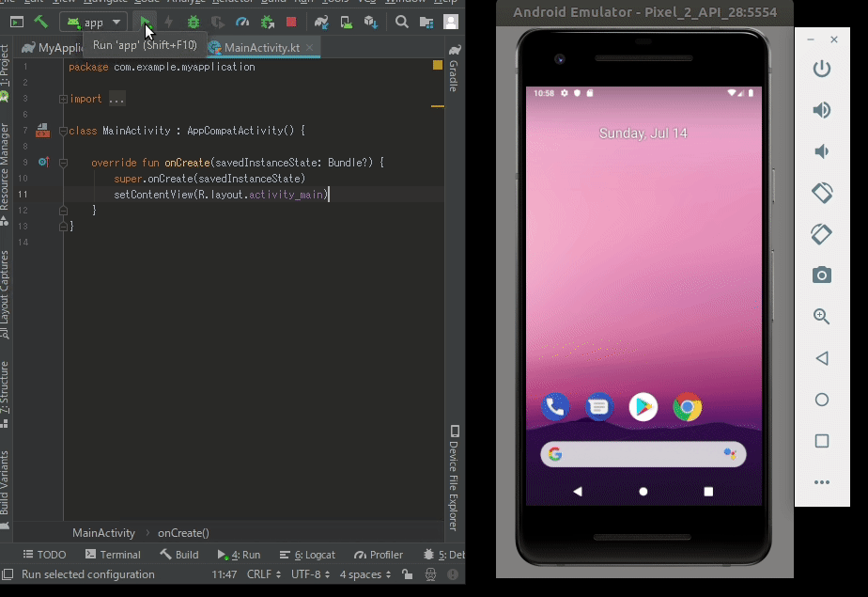The image size is (868, 597).
Task: Click emulator volume down button
Action: (822, 151)
